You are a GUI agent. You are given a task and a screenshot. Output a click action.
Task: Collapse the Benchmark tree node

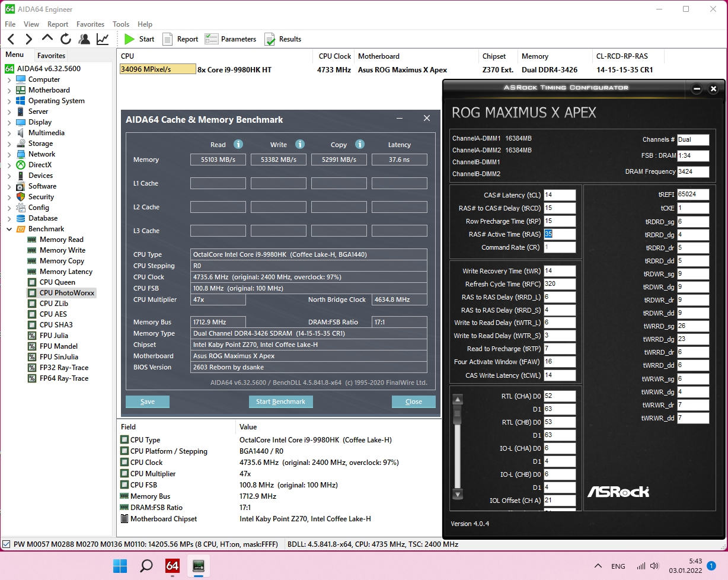coord(9,229)
